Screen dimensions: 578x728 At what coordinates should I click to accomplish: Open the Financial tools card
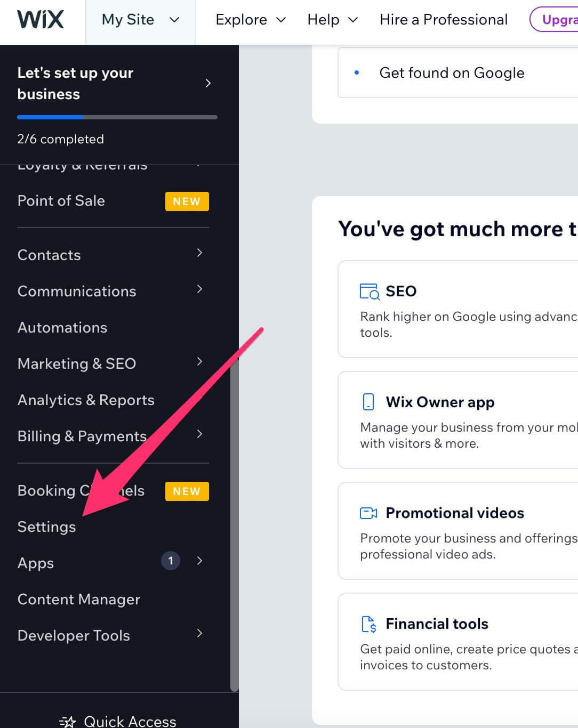[x=458, y=642]
